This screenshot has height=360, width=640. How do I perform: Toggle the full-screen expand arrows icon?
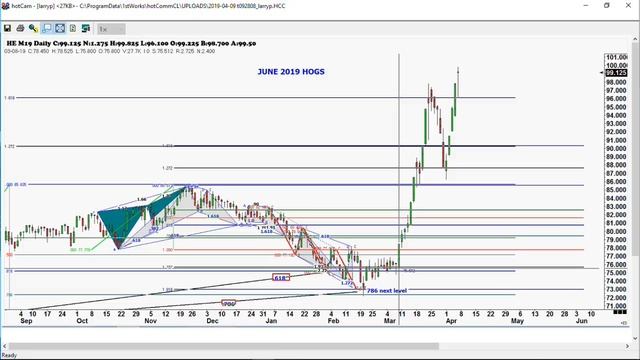point(60,28)
